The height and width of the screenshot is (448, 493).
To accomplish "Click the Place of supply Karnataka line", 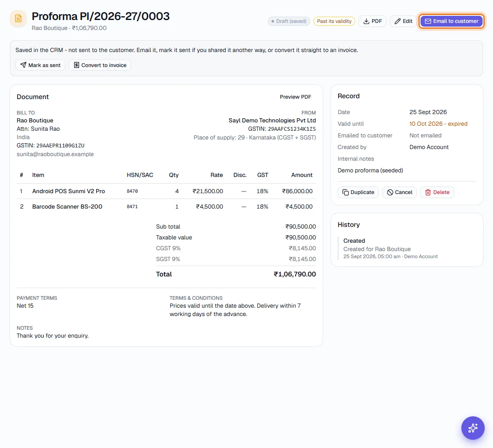I will [255, 137].
